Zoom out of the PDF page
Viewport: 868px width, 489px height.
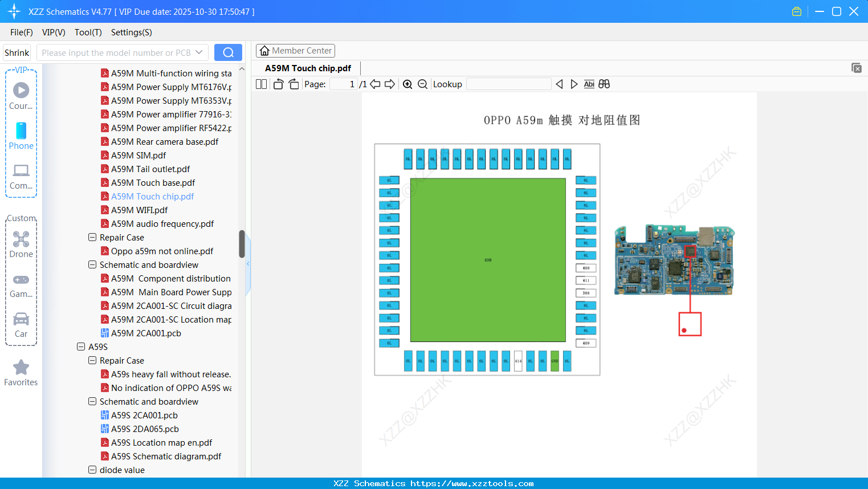click(422, 84)
